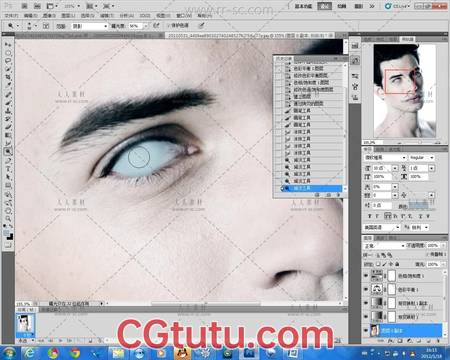The height and width of the screenshot is (360, 450).
Task: Enable the airbrush icon in the options bar
Action: pos(156,26)
